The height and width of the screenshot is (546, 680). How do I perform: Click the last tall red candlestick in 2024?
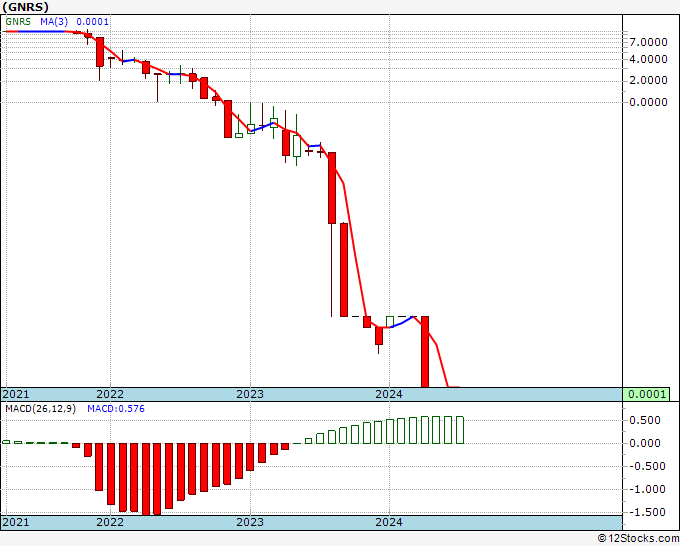coord(425,352)
